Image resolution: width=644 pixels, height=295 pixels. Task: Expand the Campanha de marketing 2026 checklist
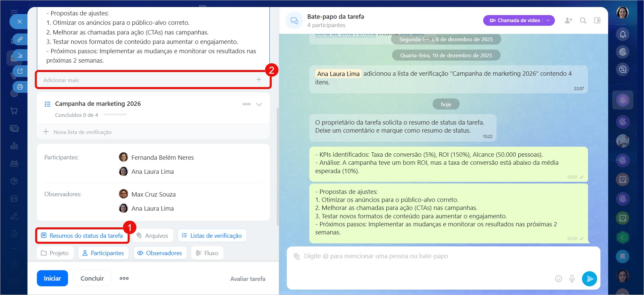(259, 104)
